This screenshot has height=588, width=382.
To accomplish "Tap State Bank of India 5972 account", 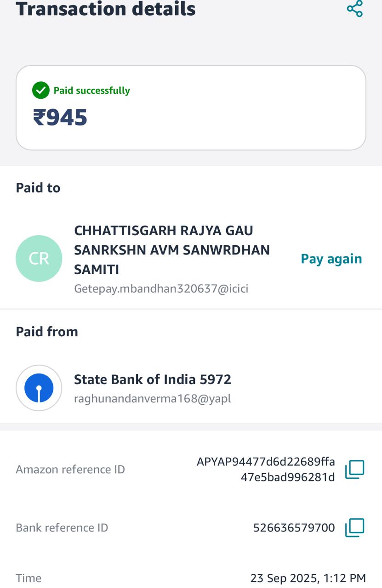I will (153, 379).
